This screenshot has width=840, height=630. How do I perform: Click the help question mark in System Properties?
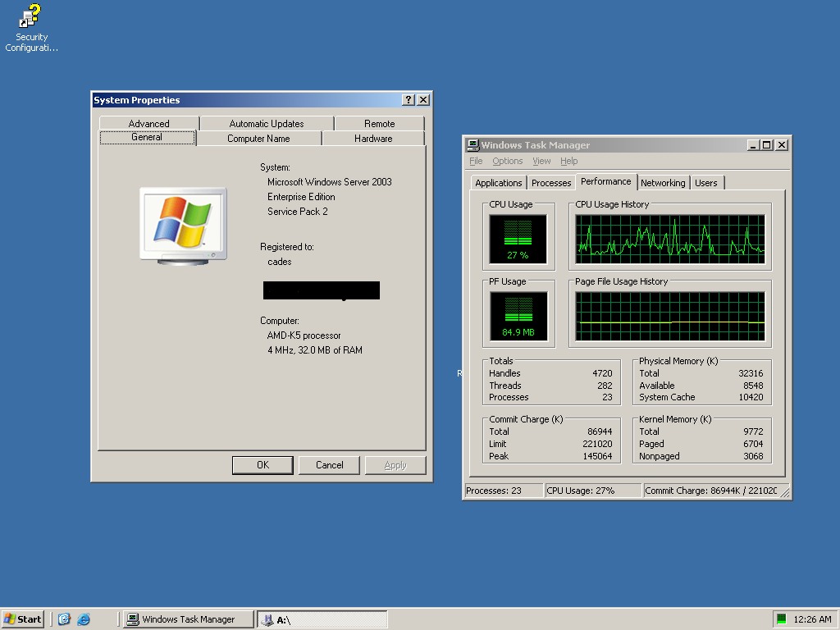pyautogui.click(x=409, y=99)
